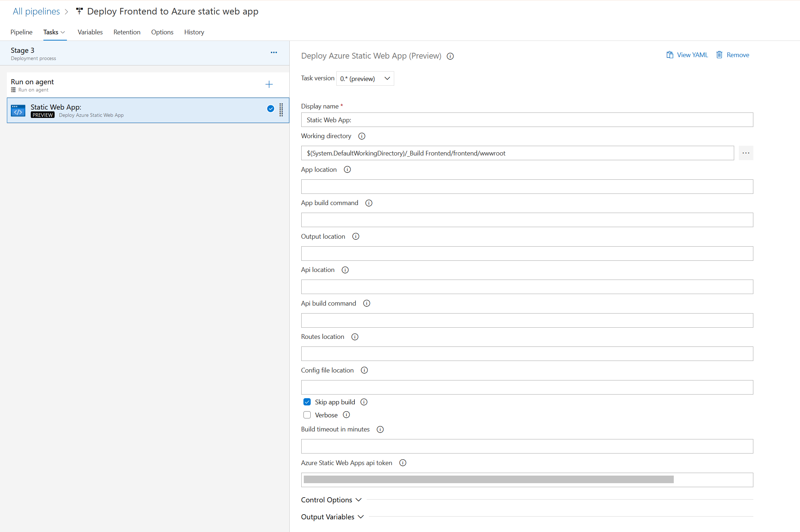Click the Remove task button
Screen dimensions: 800x532
(x=734, y=54)
